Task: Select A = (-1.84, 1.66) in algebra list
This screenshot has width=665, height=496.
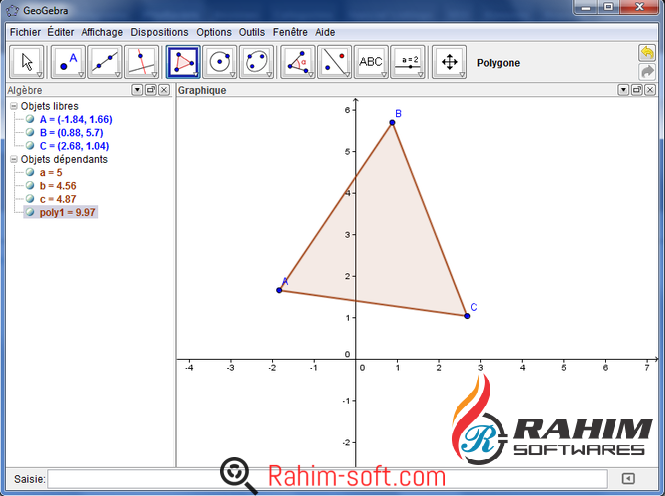Action: pyautogui.click(x=76, y=120)
